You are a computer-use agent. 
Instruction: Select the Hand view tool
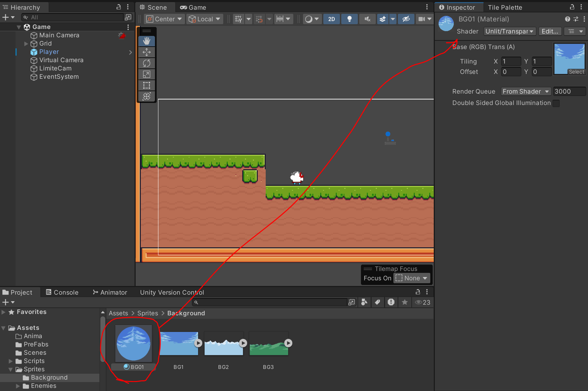[x=147, y=41]
